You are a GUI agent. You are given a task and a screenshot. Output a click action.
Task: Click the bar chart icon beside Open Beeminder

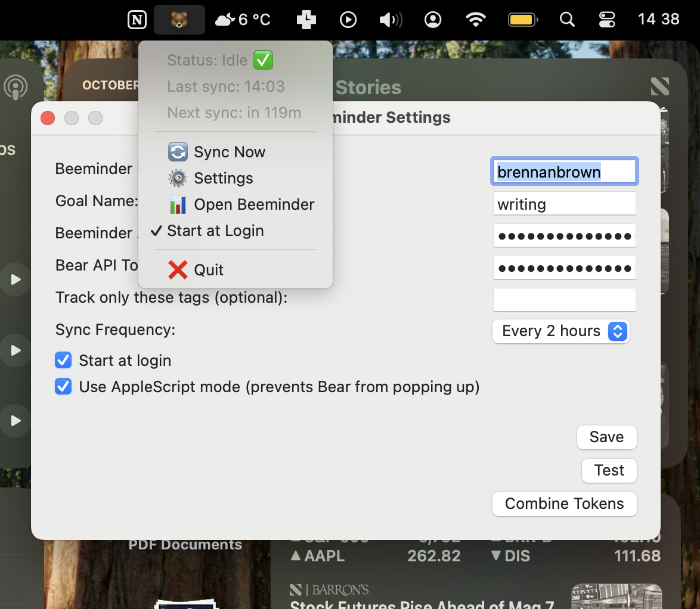[177, 204]
